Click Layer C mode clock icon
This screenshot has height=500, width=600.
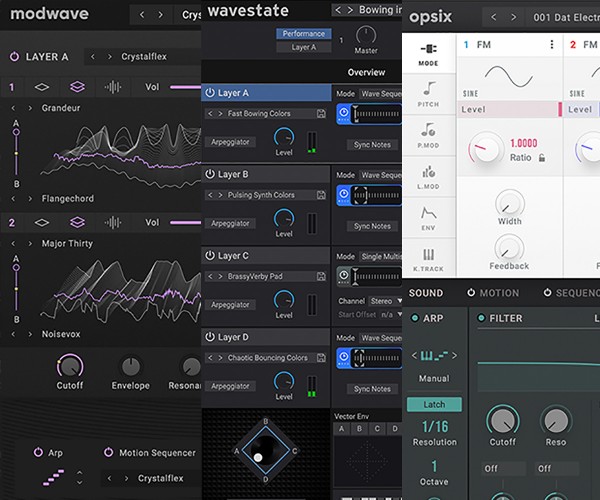click(344, 275)
